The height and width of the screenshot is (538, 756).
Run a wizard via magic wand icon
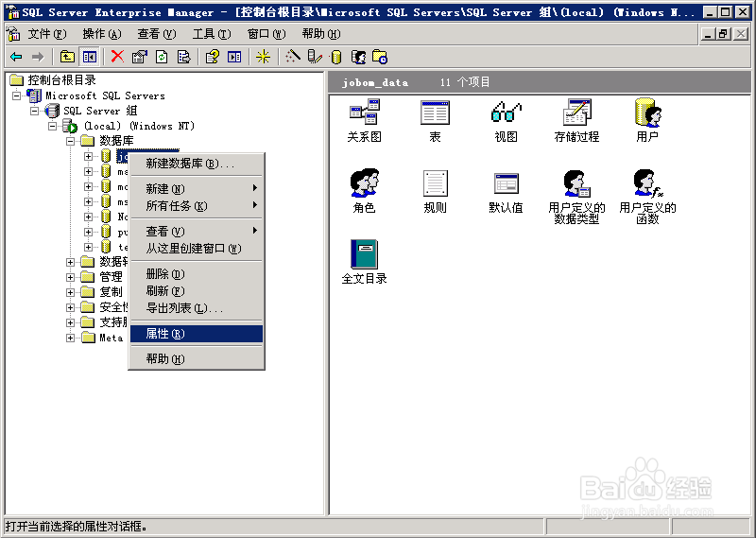pyautogui.click(x=293, y=57)
